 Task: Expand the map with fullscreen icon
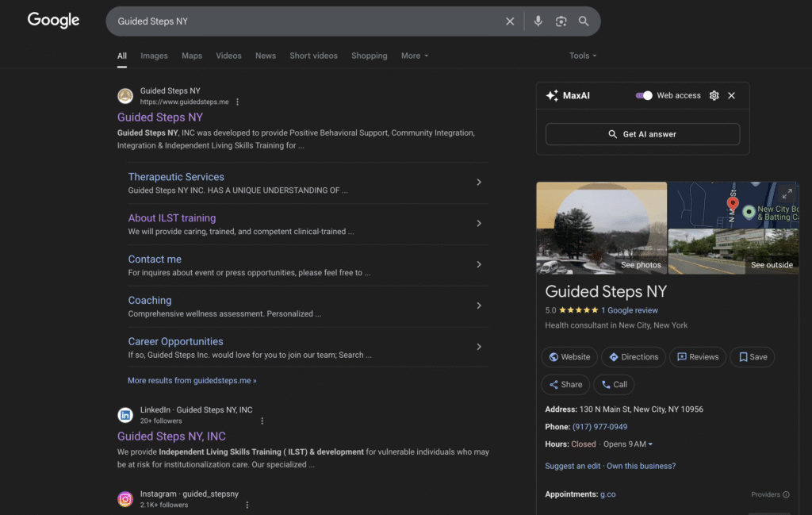(x=787, y=194)
